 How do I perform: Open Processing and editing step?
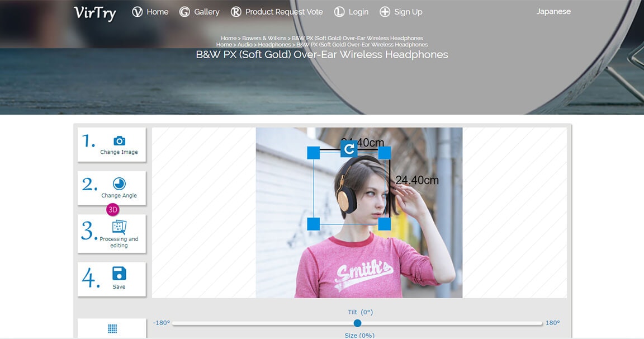click(112, 234)
